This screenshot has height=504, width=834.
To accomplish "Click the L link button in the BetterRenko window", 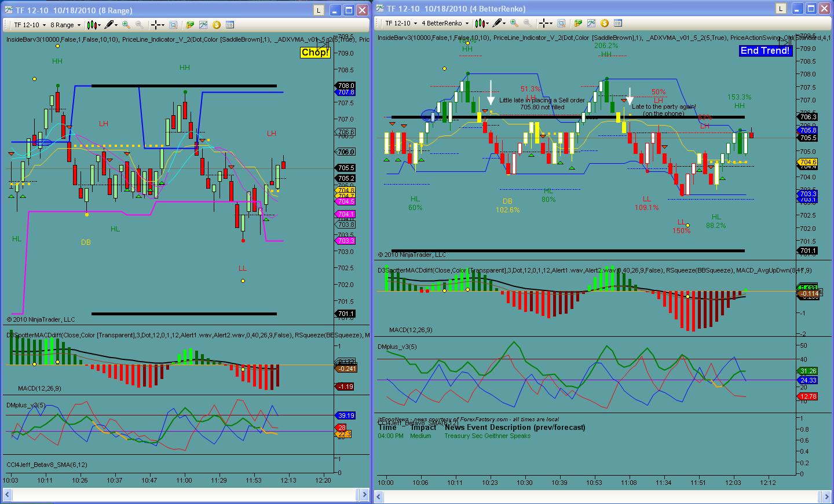I will (x=781, y=8).
